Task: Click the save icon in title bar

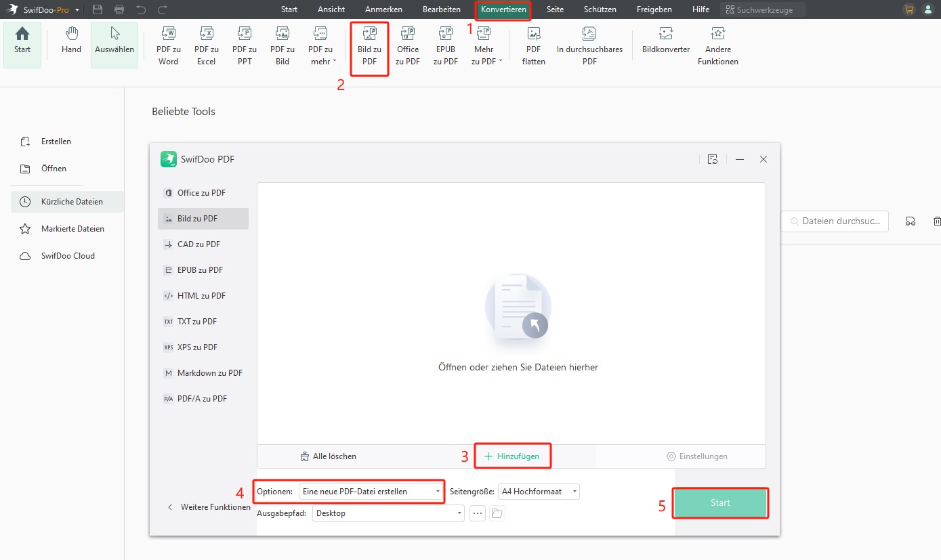Action: click(98, 9)
